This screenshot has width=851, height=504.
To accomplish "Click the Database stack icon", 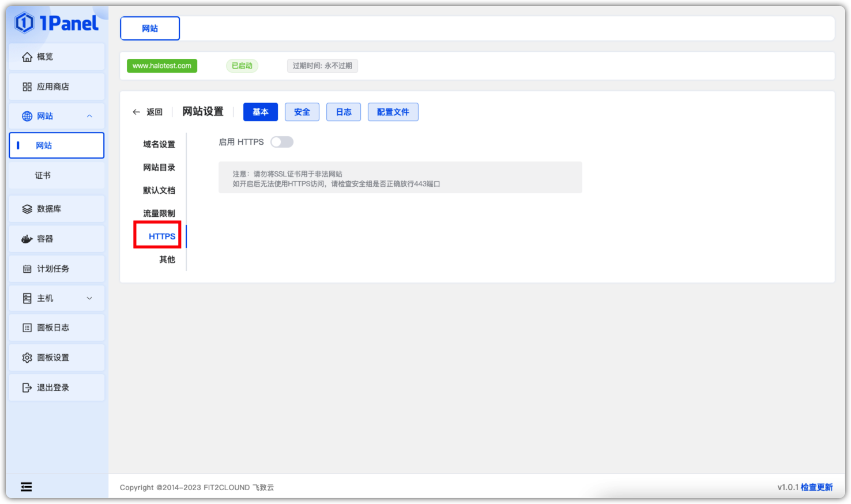I will pyautogui.click(x=27, y=209).
